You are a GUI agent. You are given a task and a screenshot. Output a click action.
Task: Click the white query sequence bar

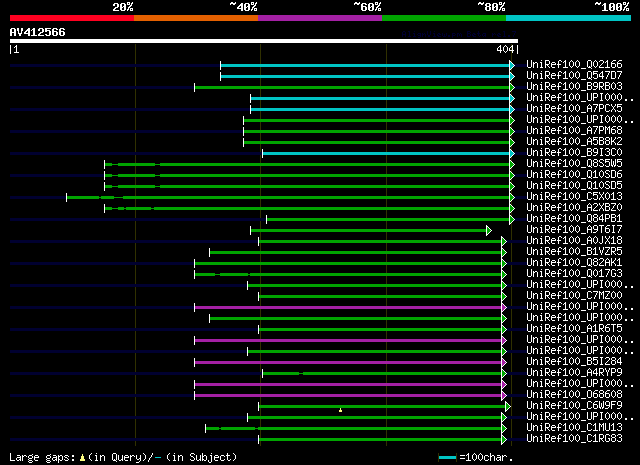coord(264,41)
